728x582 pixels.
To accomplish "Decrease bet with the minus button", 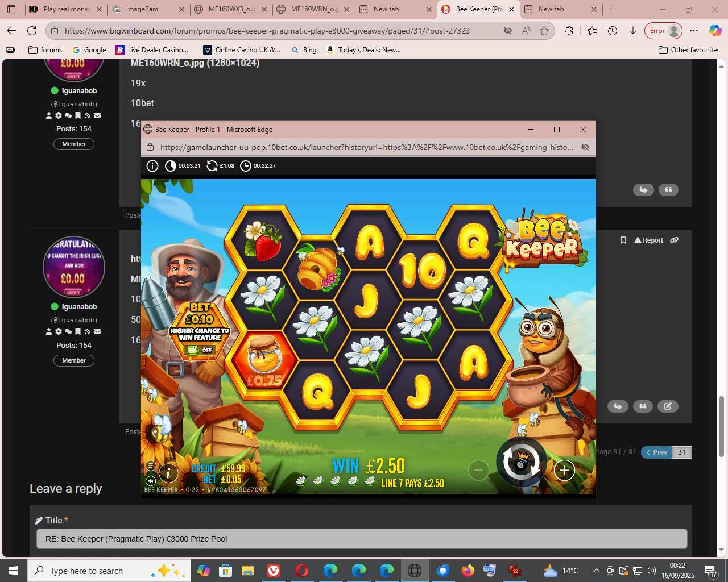I will coord(478,470).
